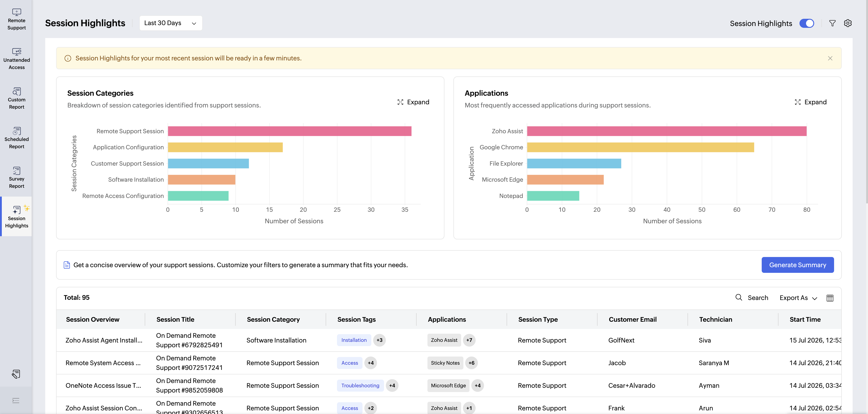Open the filter funnel icon
The image size is (868, 414).
[x=832, y=23]
